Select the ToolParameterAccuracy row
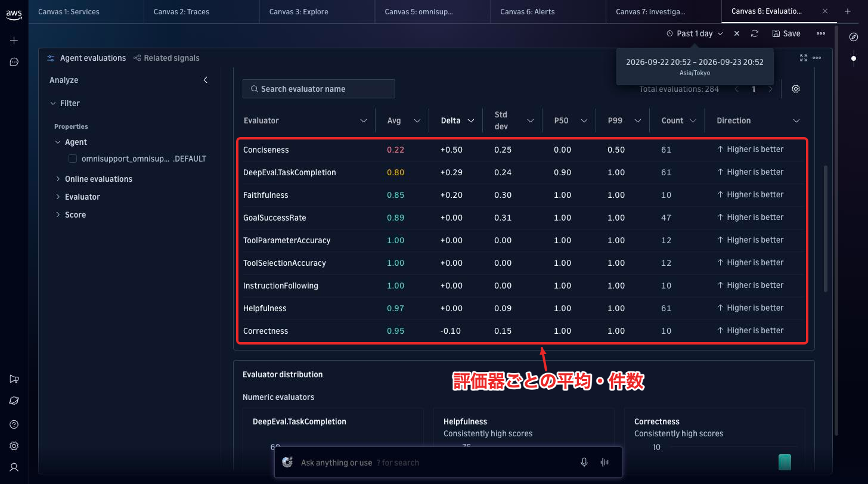Screen dimensions: 868x484 click(522, 240)
